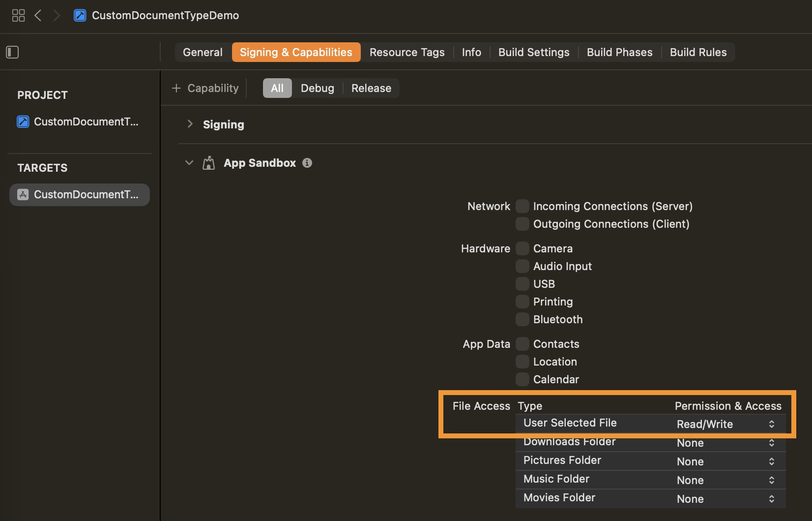Toggle the USB hardware checkbox
The width and height of the screenshot is (812, 521).
pyautogui.click(x=522, y=284)
